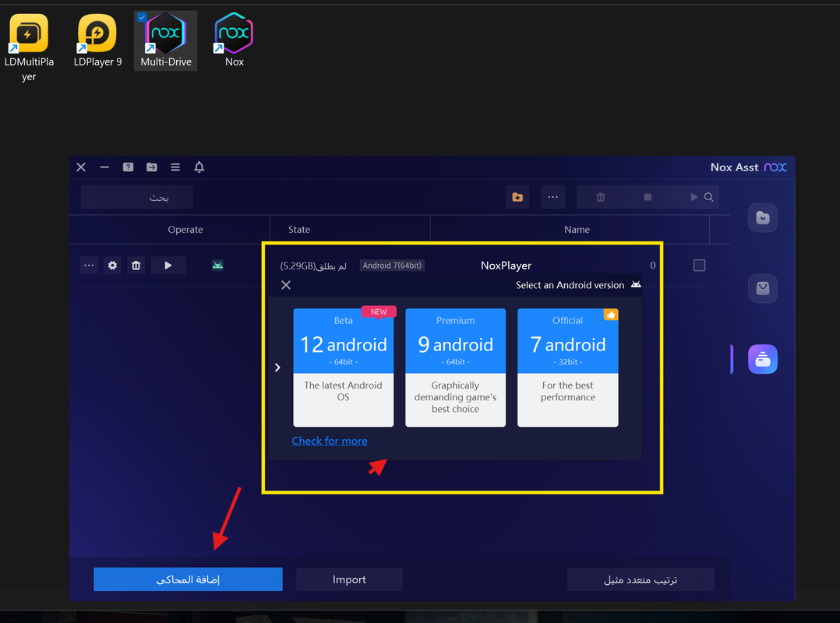This screenshot has width=840, height=623.
Task: Select the Multi-Drive desktop shortcut
Action: tap(165, 41)
